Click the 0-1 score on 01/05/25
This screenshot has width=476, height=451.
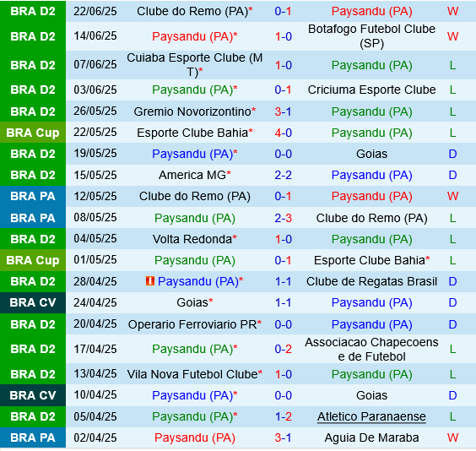pyautogui.click(x=283, y=260)
